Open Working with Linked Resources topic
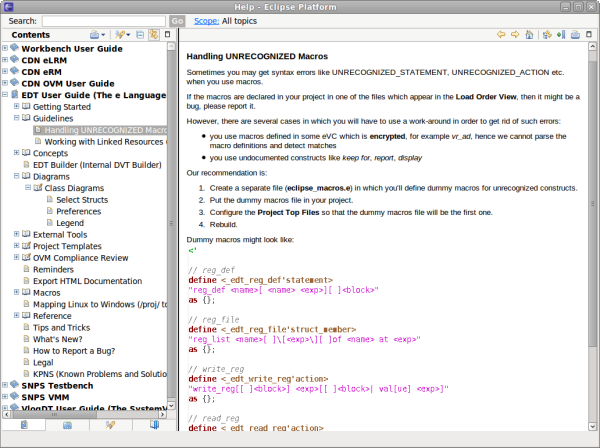The width and height of the screenshot is (600, 448). [x=104, y=142]
